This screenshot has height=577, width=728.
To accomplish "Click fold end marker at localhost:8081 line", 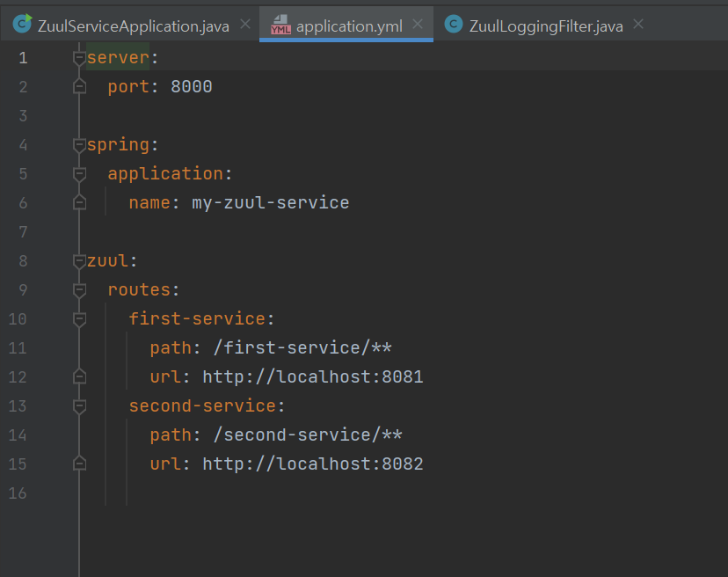I will [x=79, y=376].
